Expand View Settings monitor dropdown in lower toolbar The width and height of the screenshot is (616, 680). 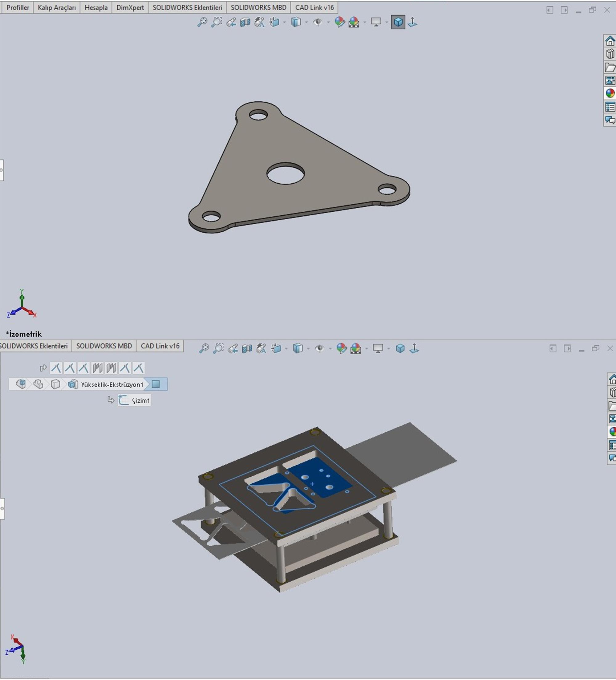click(x=389, y=348)
